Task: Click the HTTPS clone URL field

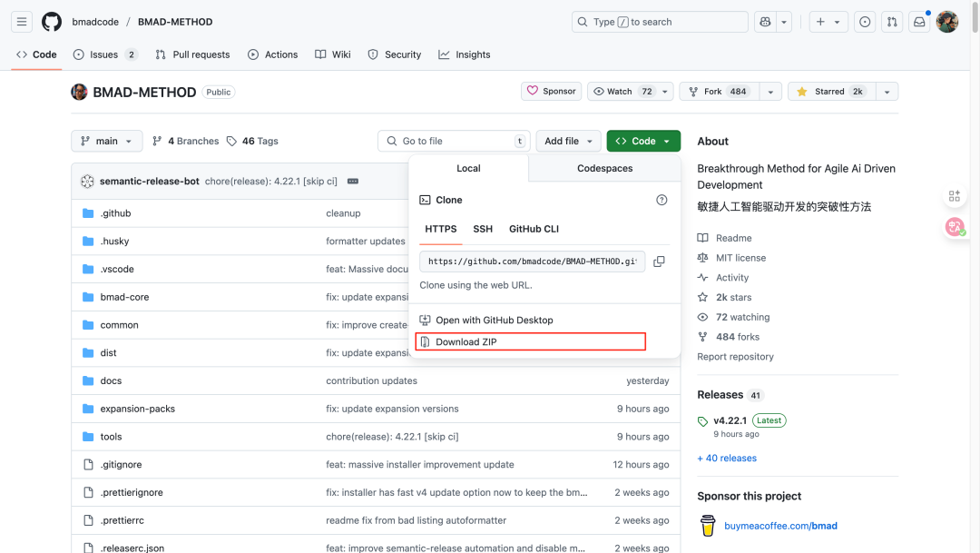Action: pos(533,262)
